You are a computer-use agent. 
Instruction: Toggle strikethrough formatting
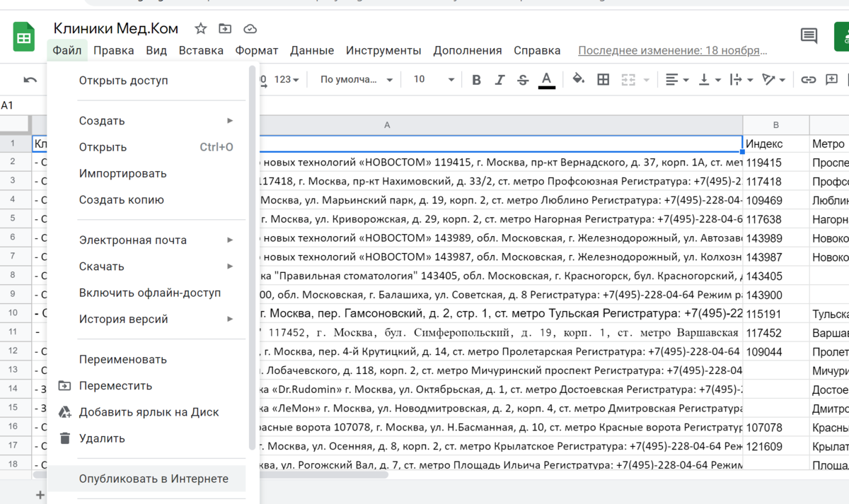523,80
